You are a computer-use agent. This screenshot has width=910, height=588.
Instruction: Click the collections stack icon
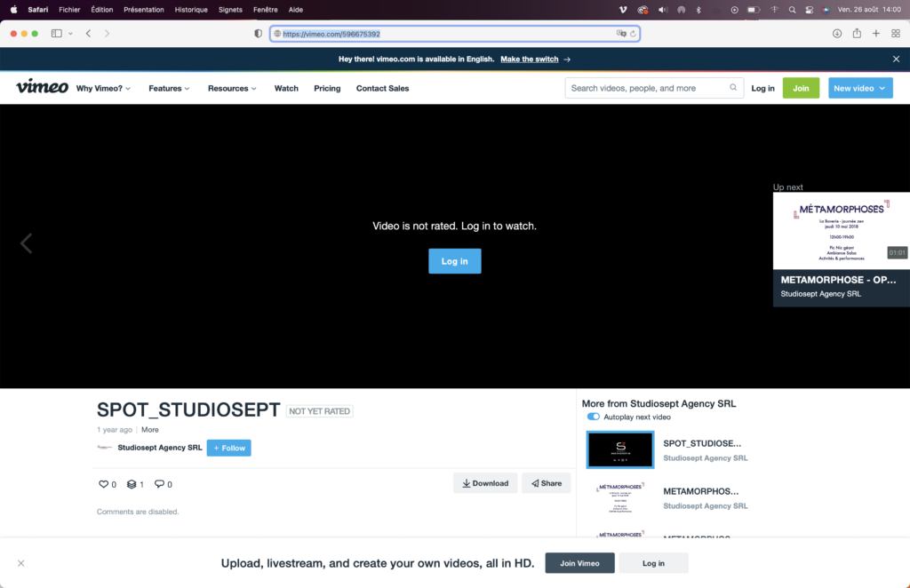tap(132, 483)
